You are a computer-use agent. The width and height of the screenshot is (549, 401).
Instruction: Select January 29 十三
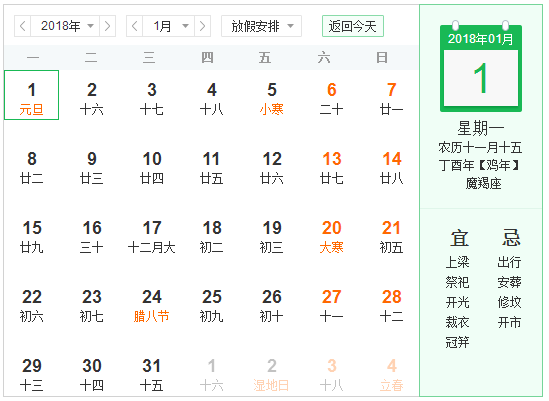click(32, 374)
